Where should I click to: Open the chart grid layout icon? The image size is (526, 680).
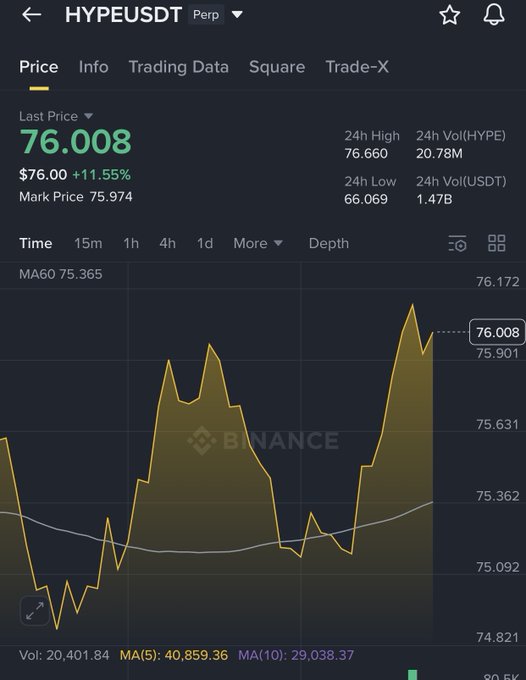click(497, 243)
